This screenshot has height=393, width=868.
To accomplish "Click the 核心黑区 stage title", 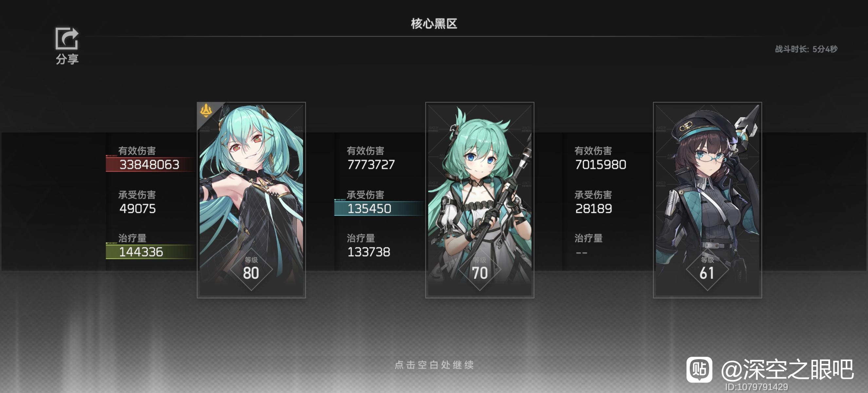I will click(434, 24).
